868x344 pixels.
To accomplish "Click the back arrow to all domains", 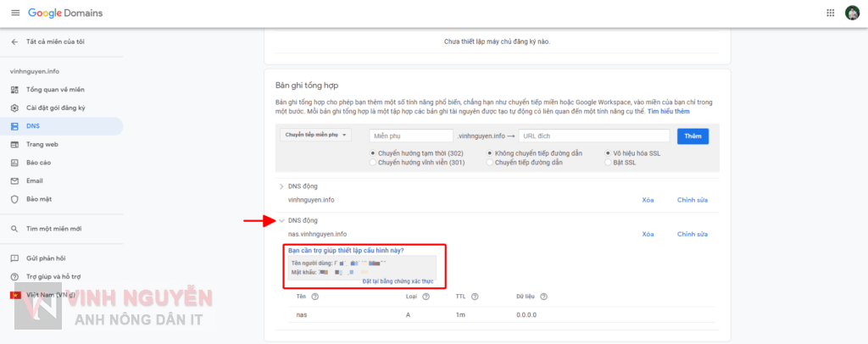I will (14, 42).
